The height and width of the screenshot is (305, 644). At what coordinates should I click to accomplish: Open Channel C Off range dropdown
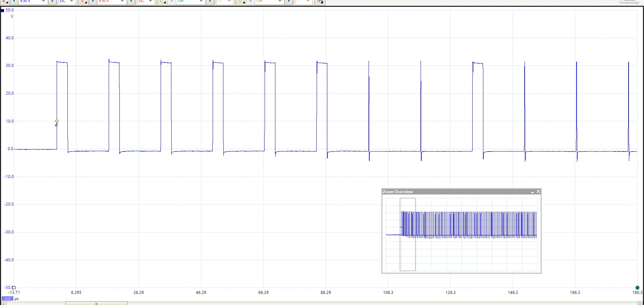pyautogui.click(x=191, y=2)
